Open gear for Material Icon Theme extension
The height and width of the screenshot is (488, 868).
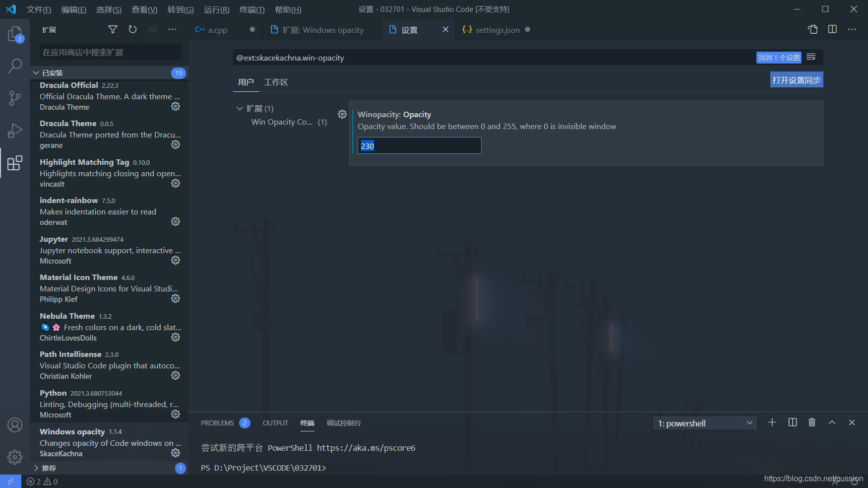coord(176,298)
